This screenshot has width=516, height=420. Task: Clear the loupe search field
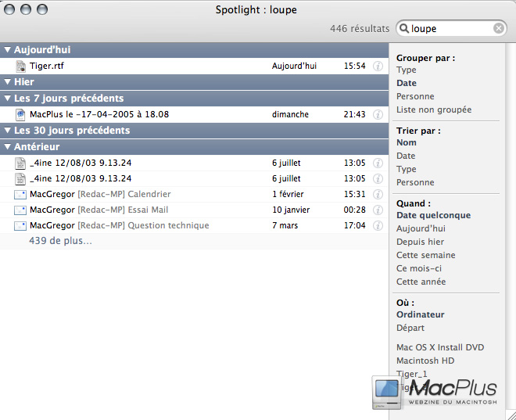[499, 28]
